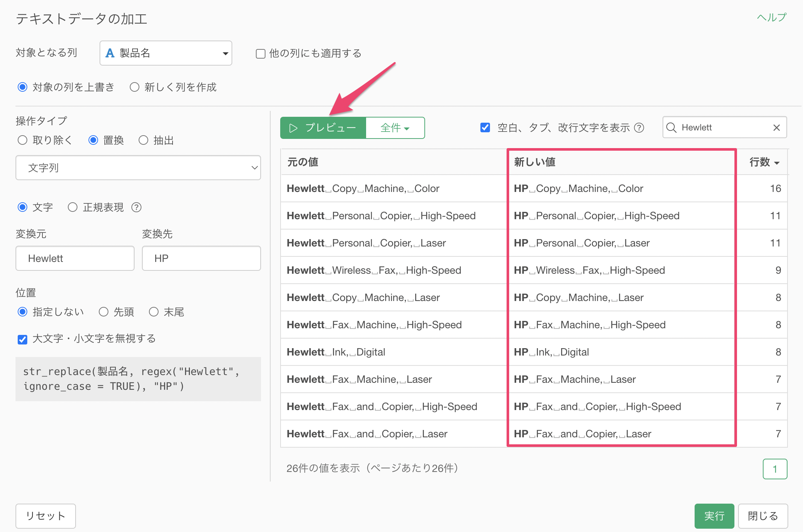Click the プレビュー button

(323, 128)
